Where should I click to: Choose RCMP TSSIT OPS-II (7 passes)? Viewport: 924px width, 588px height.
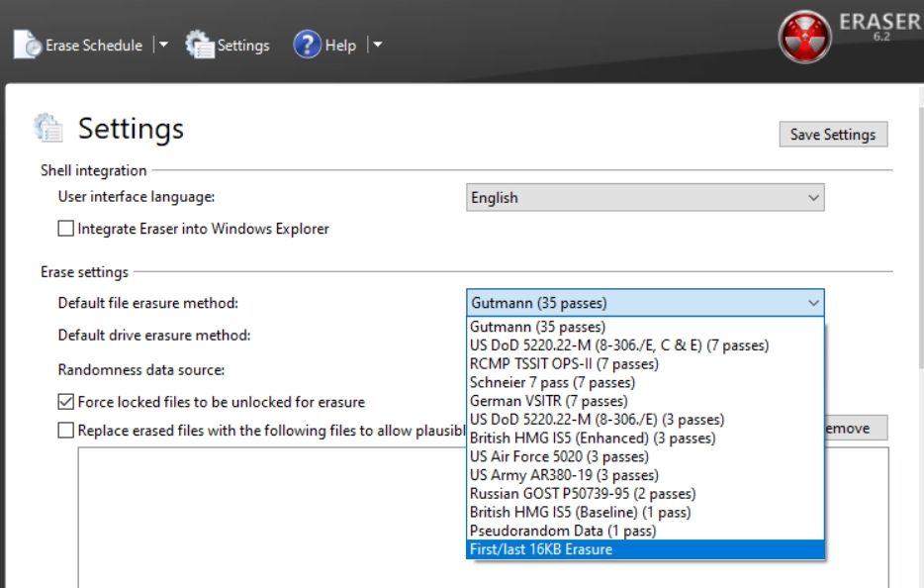pyautogui.click(x=645, y=364)
